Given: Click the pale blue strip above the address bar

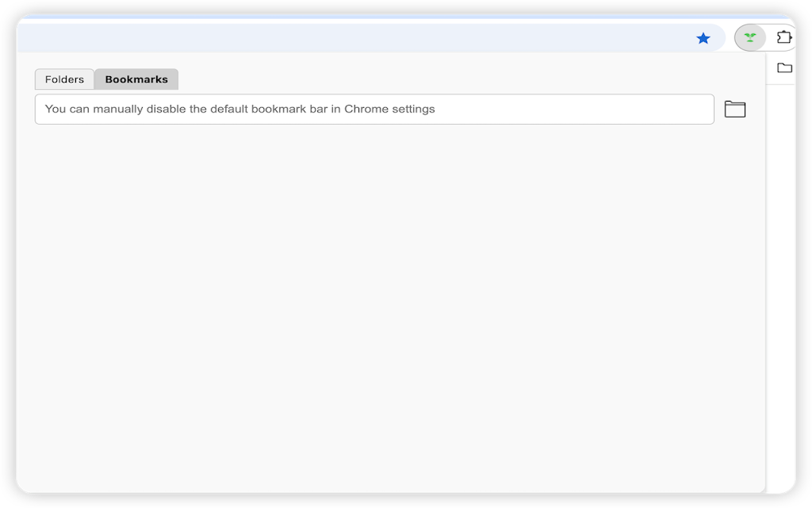Looking at the screenshot, I should 407,17.
